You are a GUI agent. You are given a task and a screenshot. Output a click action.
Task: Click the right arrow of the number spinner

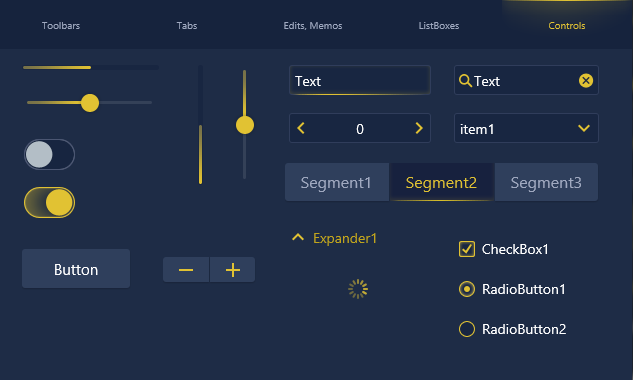click(x=419, y=128)
